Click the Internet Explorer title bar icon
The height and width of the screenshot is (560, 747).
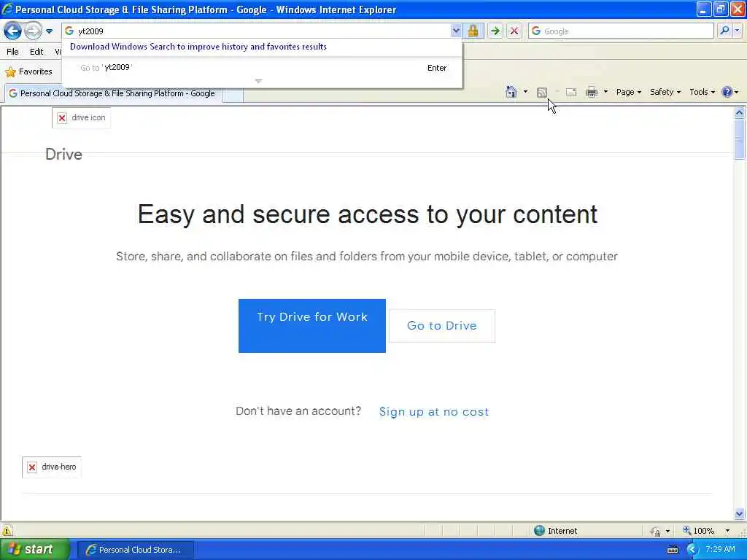coord(7,9)
